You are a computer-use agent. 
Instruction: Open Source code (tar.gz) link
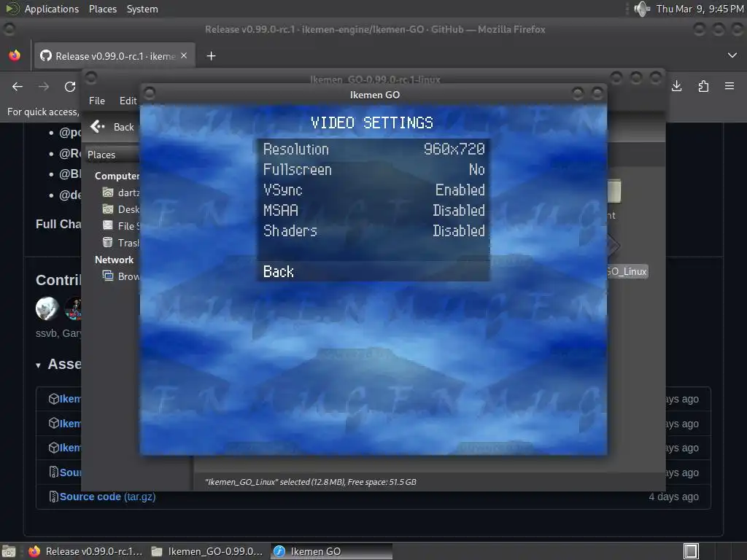tap(108, 497)
